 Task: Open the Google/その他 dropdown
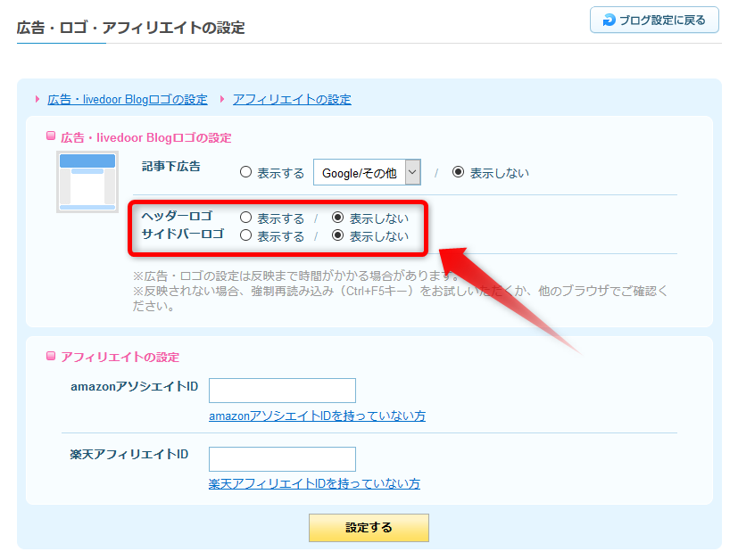pos(367,173)
